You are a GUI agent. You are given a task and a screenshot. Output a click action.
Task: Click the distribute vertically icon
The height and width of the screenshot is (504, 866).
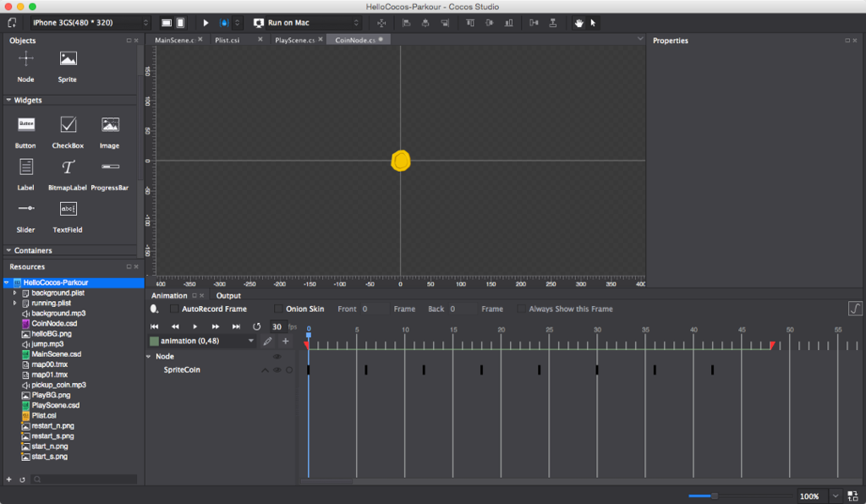coord(553,23)
